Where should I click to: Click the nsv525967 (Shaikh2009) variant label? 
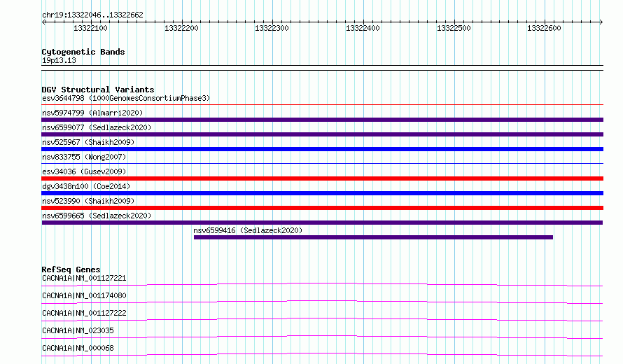(88, 142)
